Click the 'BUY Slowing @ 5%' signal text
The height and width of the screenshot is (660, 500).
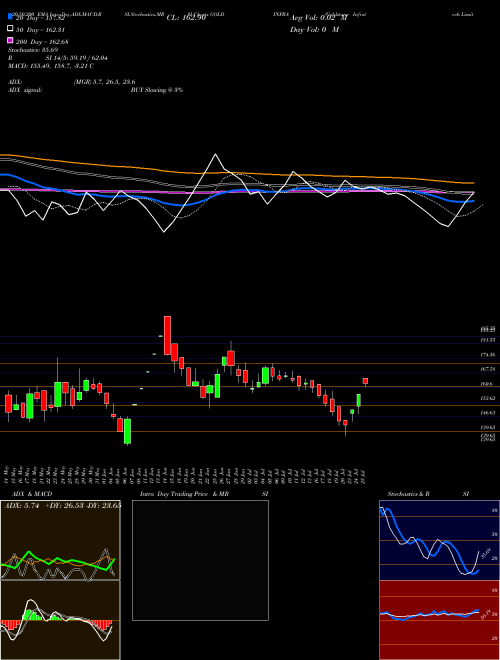tap(157, 90)
